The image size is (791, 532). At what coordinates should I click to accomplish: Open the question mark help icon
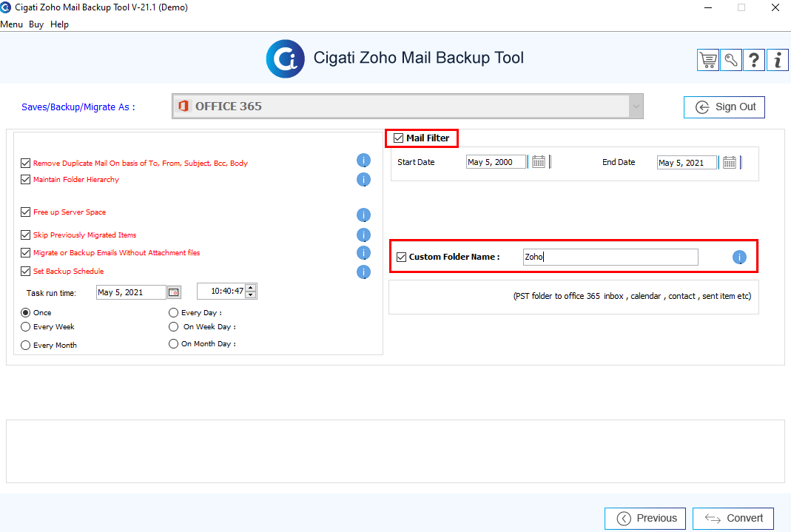pyautogui.click(x=754, y=60)
